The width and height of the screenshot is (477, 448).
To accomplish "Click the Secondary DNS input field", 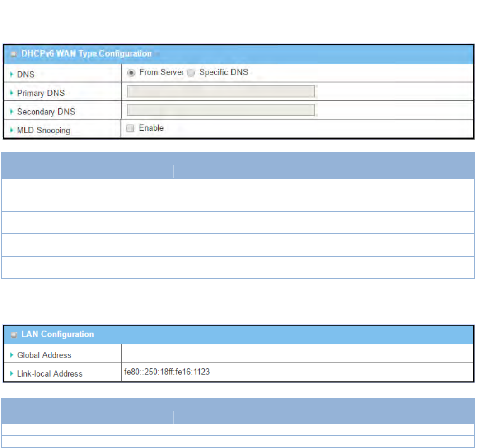I will point(221,110).
